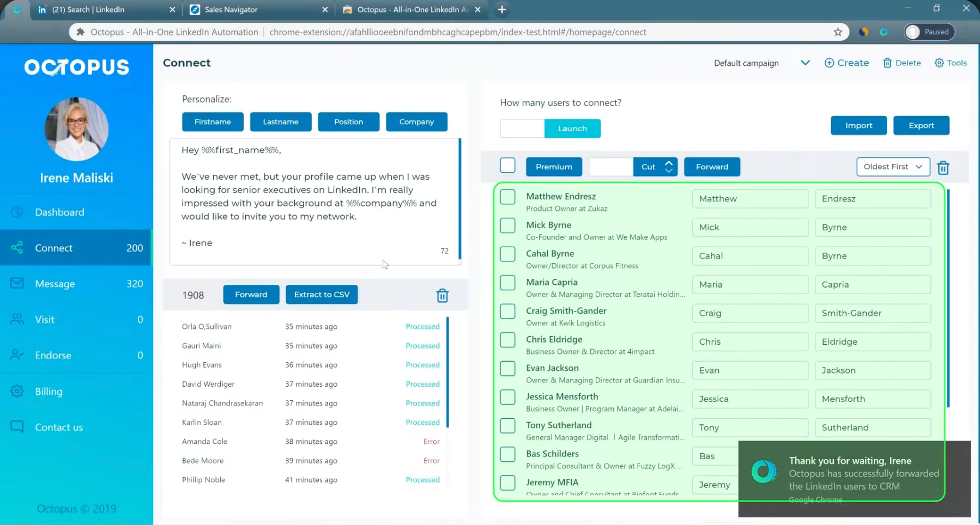Viewport: 980px width, 525px height.
Task: Click trash icon beside Oldest First
Action: coord(943,167)
